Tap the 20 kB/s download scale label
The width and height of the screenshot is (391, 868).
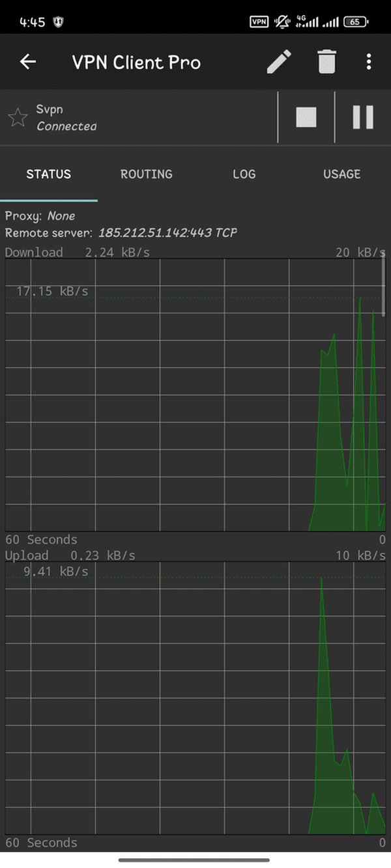[361, 252]
